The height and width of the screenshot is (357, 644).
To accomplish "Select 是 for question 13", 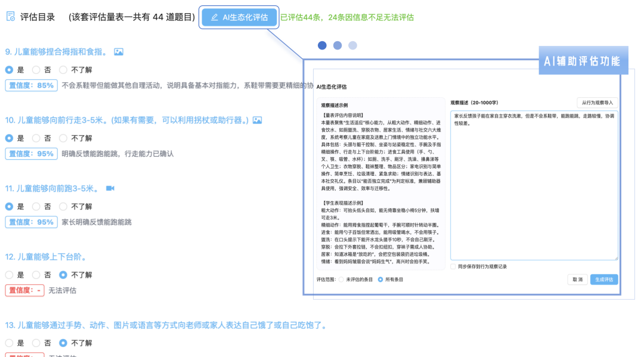I will click(9, 343).
